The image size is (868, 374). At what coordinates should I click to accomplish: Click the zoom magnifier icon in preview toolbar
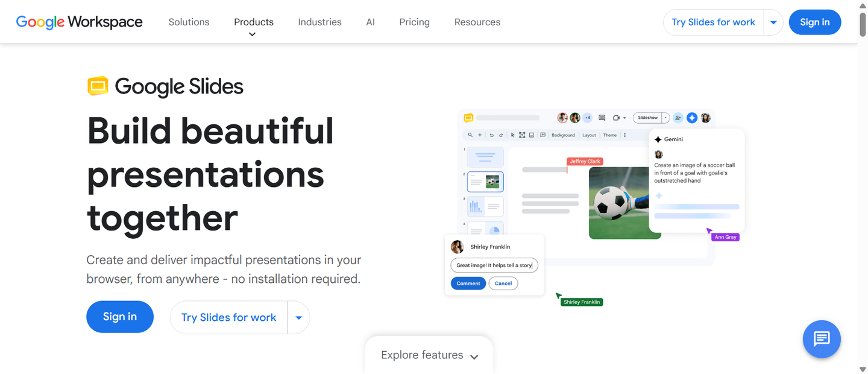(x=470, y=135)
